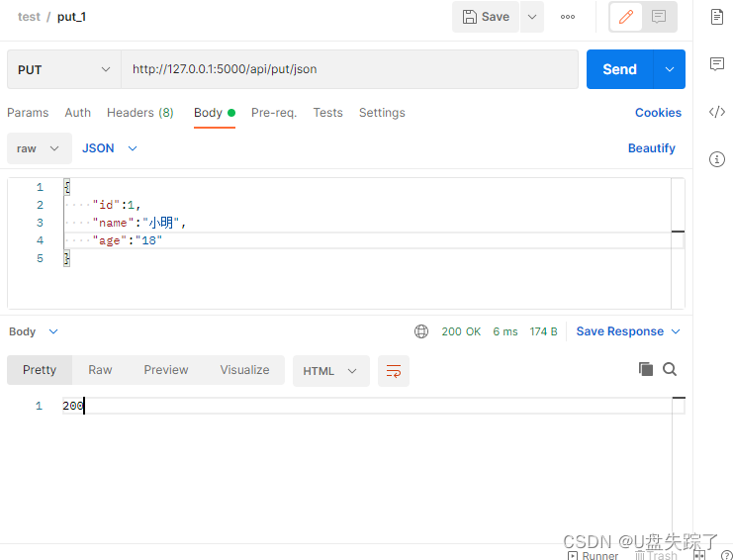Click the 6 ms response time
733x560 pixels.
click(504, 331)
